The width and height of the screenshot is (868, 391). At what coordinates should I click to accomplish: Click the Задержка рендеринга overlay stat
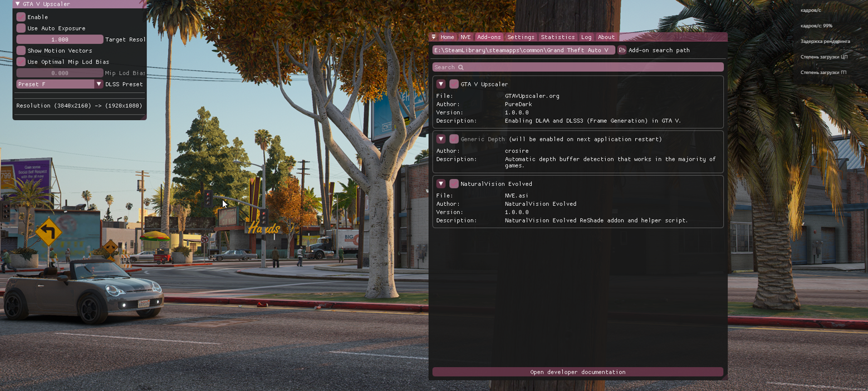[825, 41]
